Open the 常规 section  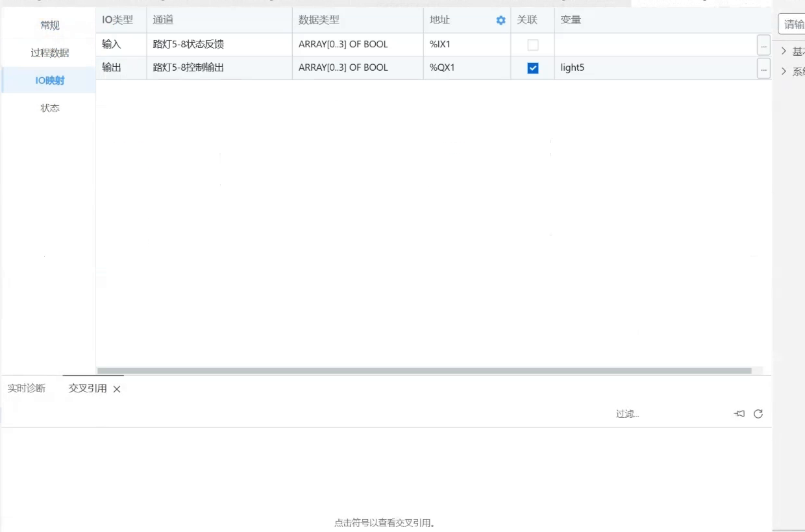click(50, 25)
